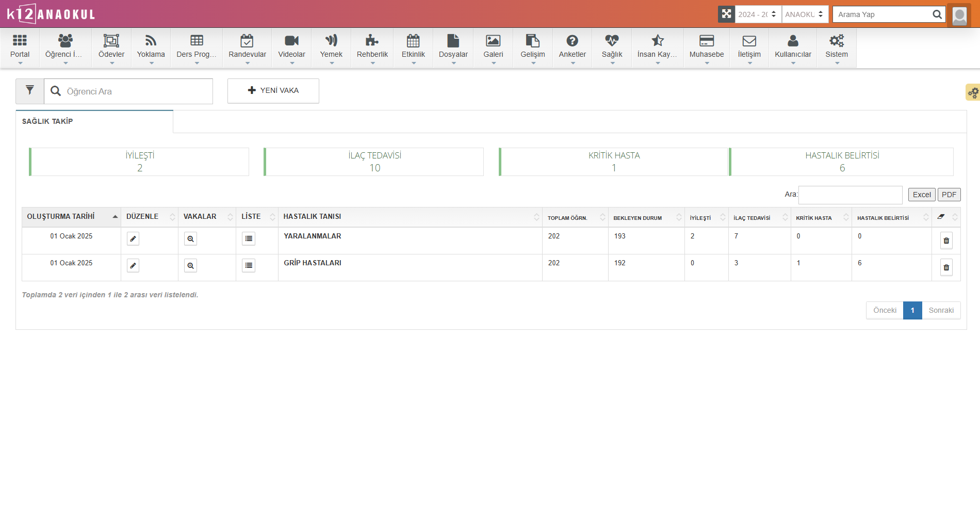Export the table with Excel button

click(922, 195)
